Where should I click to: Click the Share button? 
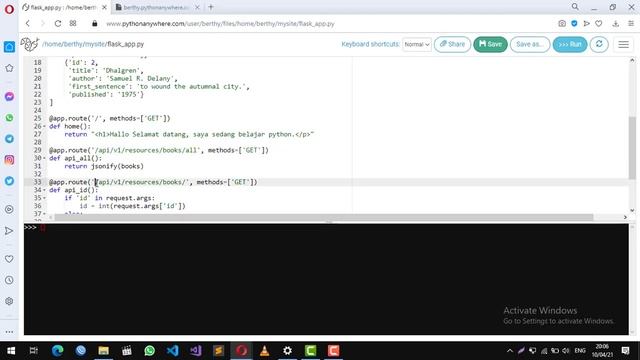coord(452,44)
